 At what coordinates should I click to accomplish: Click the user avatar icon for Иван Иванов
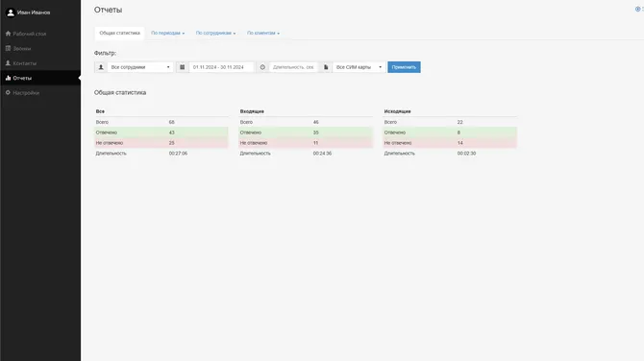[11, 12]
